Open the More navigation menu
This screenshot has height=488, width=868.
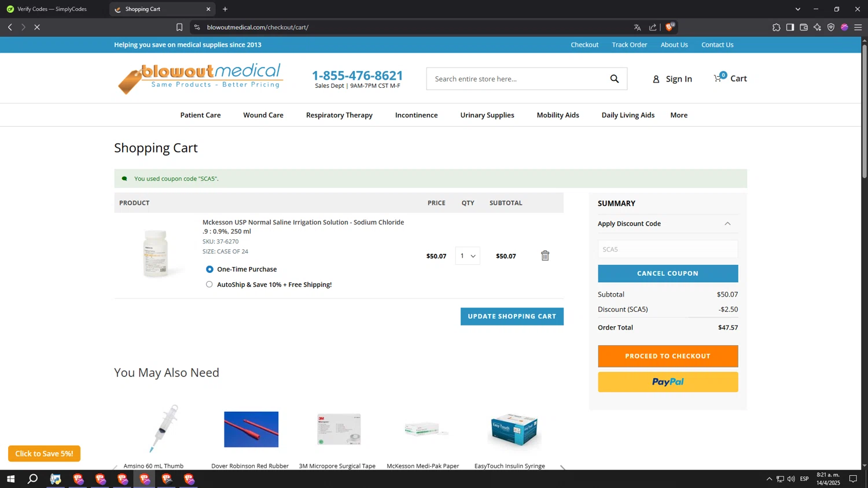pyautogui.click(x=679, y=115)
